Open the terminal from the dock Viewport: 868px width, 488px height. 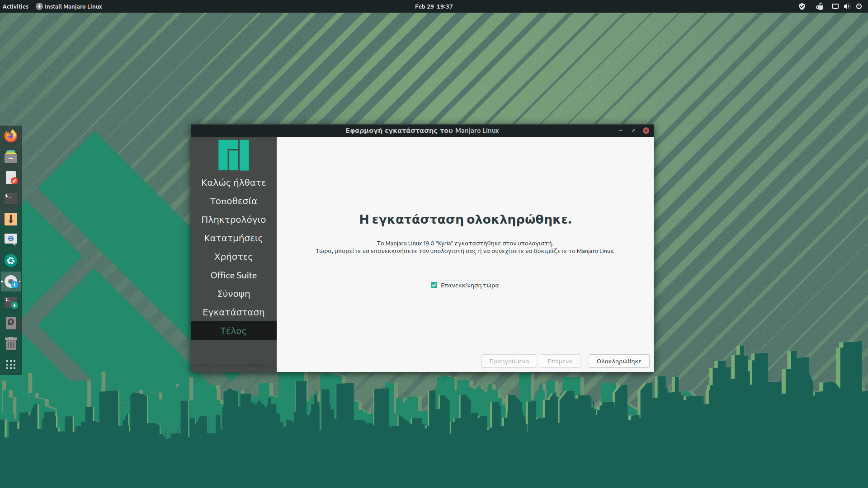point(11,198)
